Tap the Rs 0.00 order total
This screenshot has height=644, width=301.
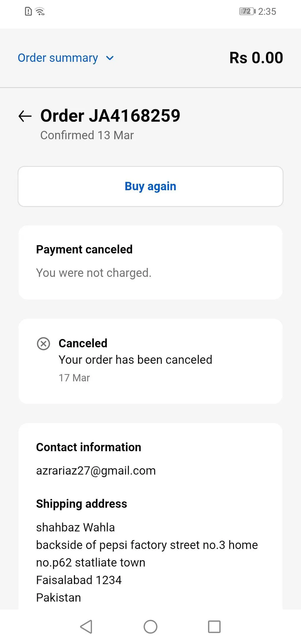pos(256,58)
